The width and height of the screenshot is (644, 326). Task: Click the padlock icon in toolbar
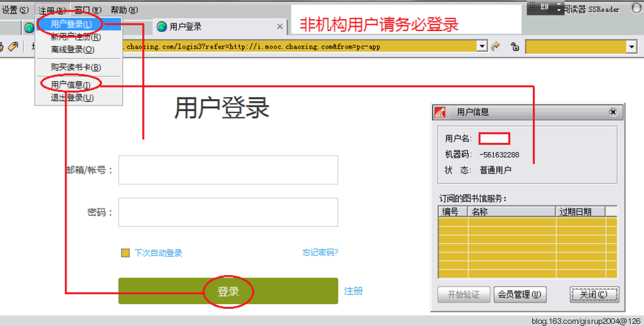(x=514, y=47)
